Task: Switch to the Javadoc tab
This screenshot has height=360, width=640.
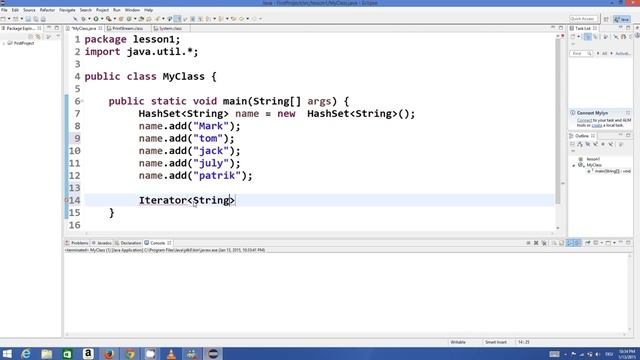Action: [102, 243]
